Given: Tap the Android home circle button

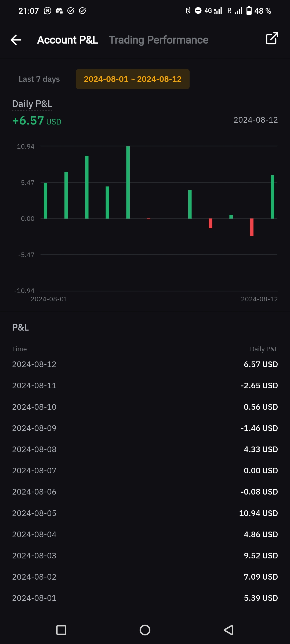Looking at the screenshot, I should pos(145,630).
